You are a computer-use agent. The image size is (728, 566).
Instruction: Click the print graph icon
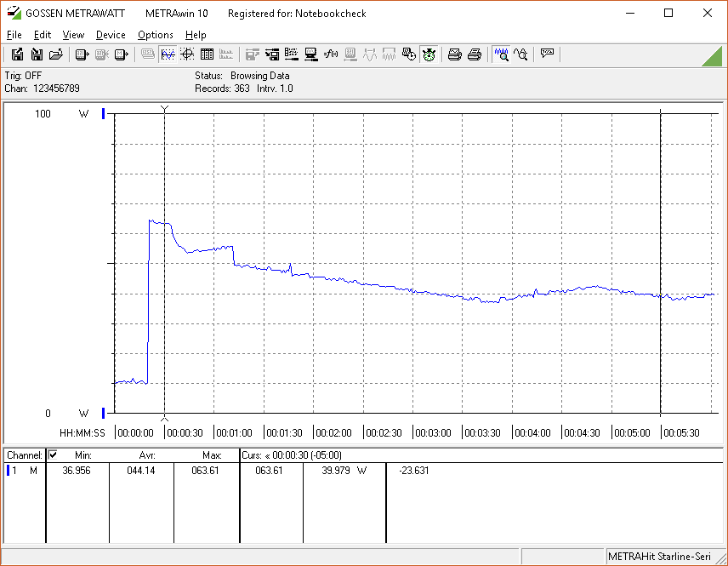tap(454, 54)
